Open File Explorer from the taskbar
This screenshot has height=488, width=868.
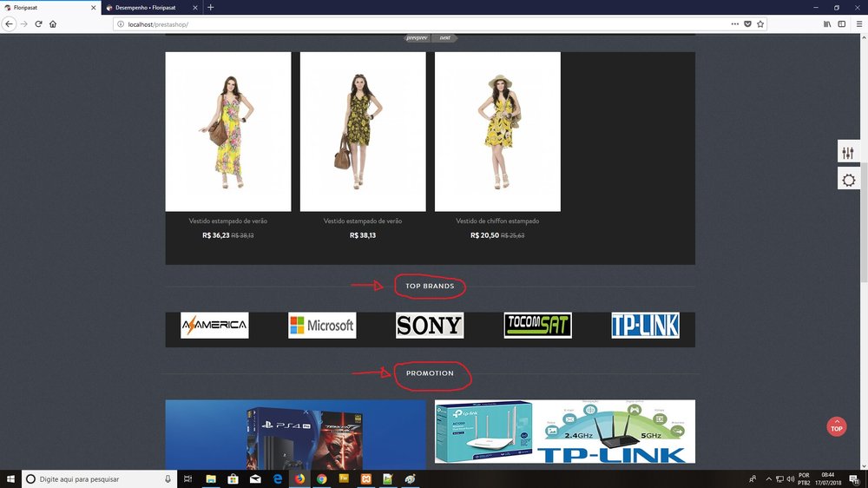pyautogui.click(x=211, y=479)
